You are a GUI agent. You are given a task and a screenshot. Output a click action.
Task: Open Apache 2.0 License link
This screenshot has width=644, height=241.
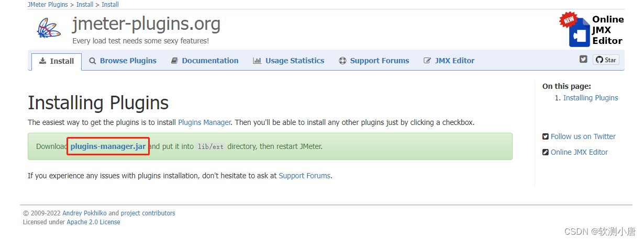click(x=93, y=222)
